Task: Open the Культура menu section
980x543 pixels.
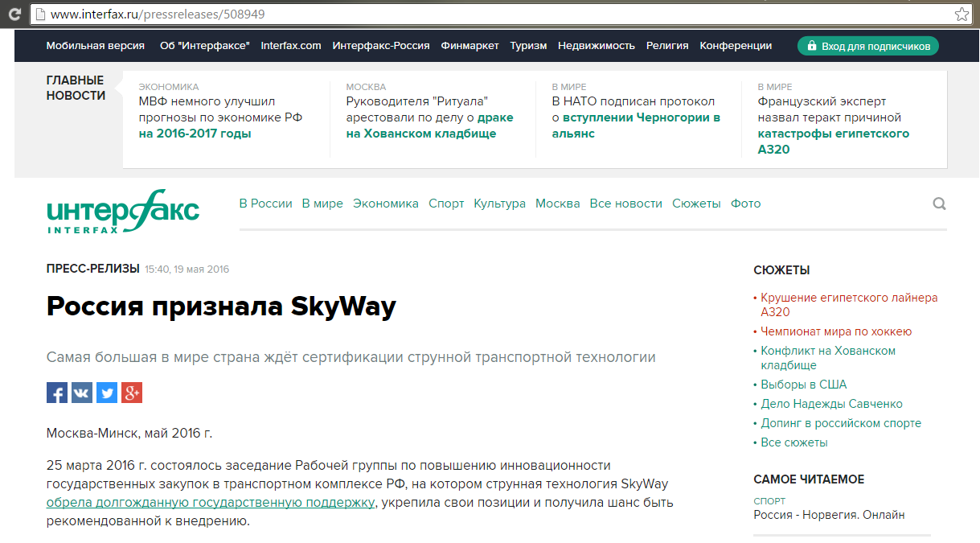Action: click(x=499, y=204)
